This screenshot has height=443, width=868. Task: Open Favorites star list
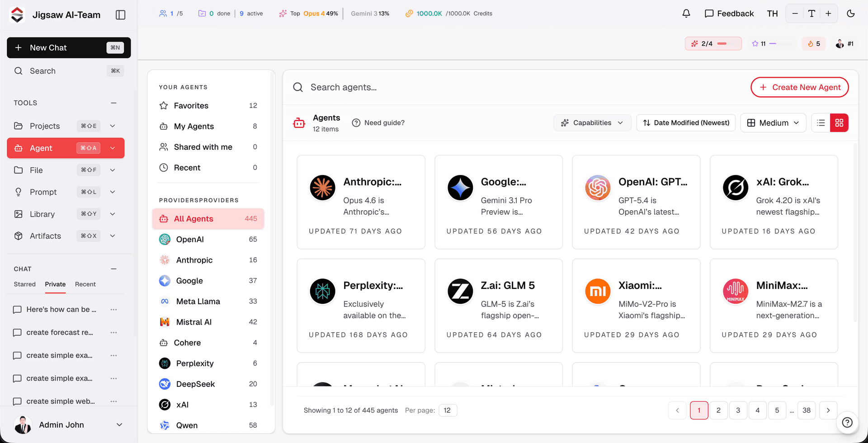pos(208,106)
